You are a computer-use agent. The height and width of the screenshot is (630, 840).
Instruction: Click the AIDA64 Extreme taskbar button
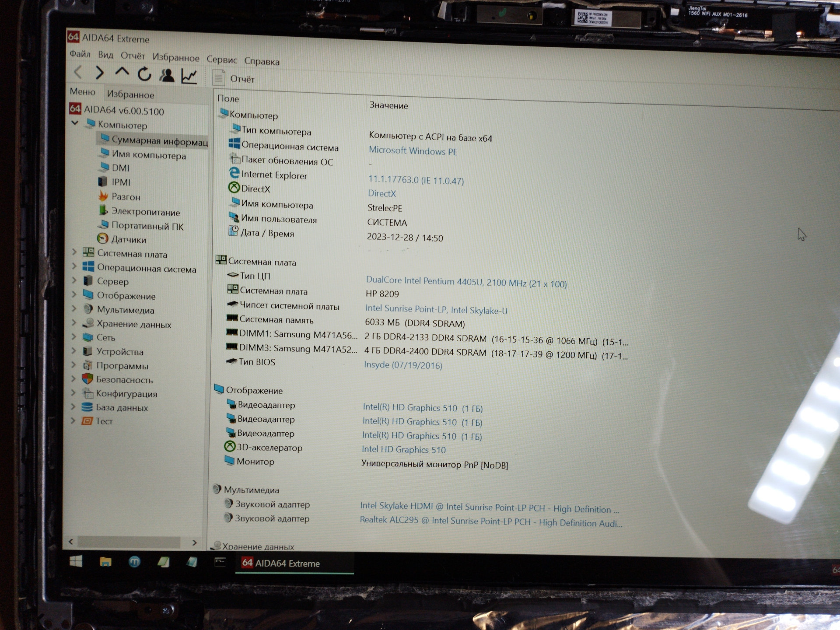pyautogui.click(x=294, y=563)
